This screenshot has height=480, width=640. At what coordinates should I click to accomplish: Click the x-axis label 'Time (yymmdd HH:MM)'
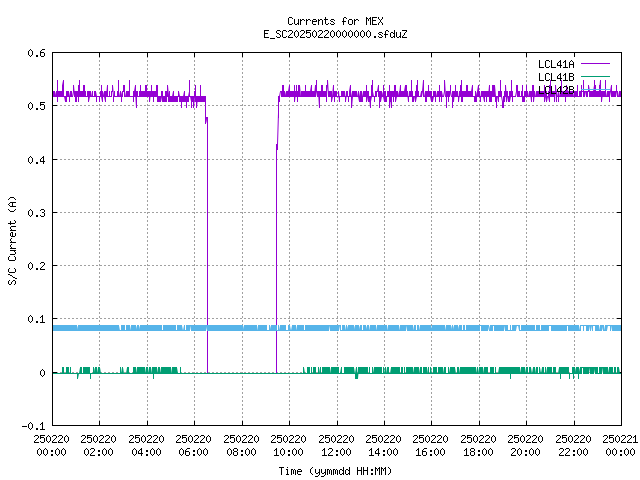click(335, 471)
